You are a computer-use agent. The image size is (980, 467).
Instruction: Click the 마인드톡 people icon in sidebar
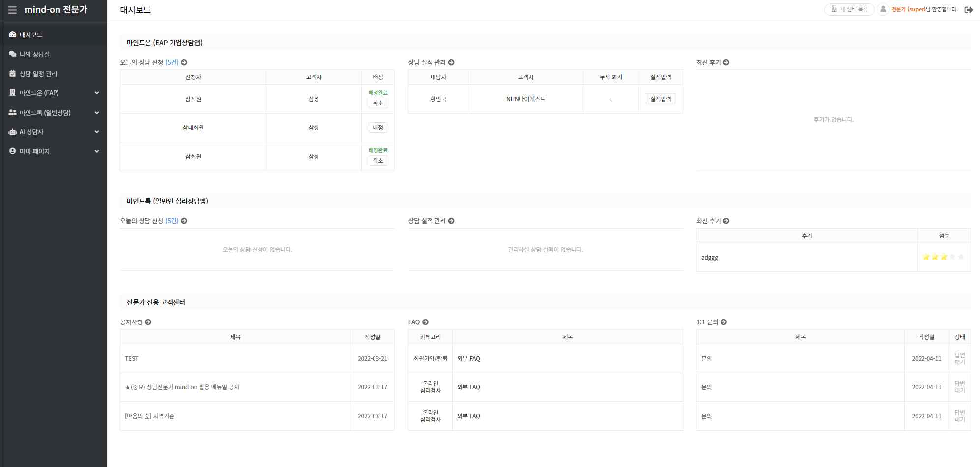[13, 113]
